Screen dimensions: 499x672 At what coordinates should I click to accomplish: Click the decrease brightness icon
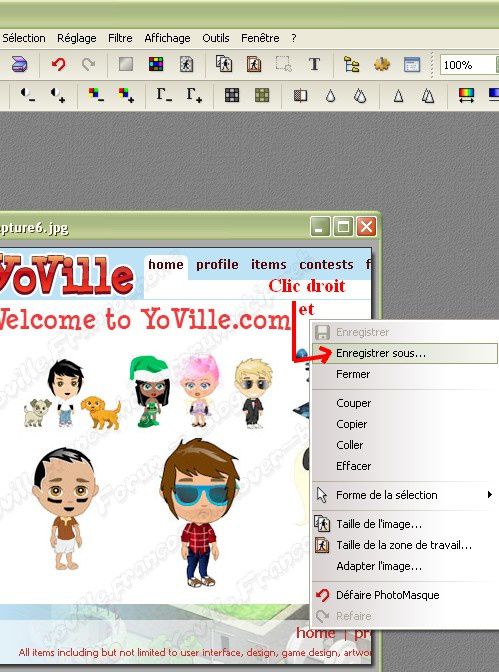pyautogui.click(x=27, y=95)
